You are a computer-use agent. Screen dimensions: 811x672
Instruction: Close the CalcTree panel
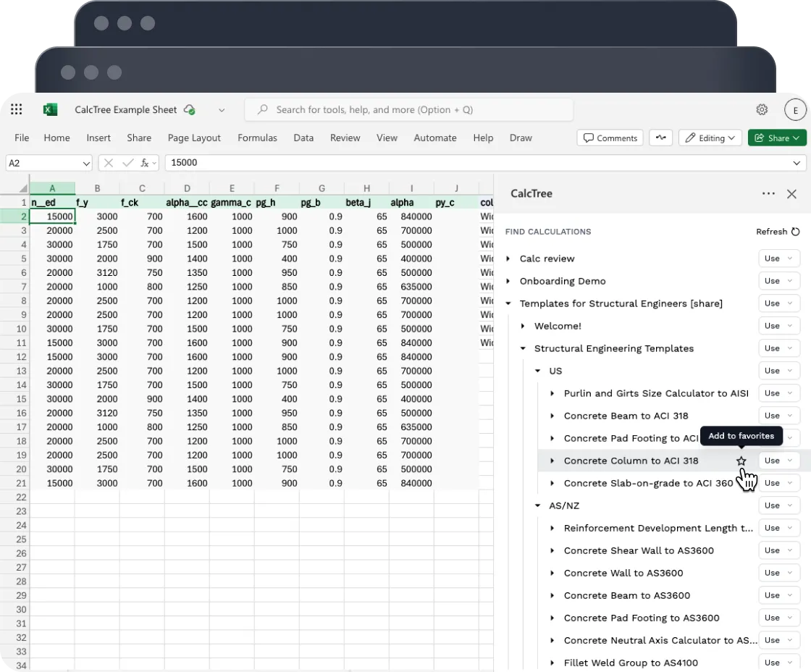(791, 194)
